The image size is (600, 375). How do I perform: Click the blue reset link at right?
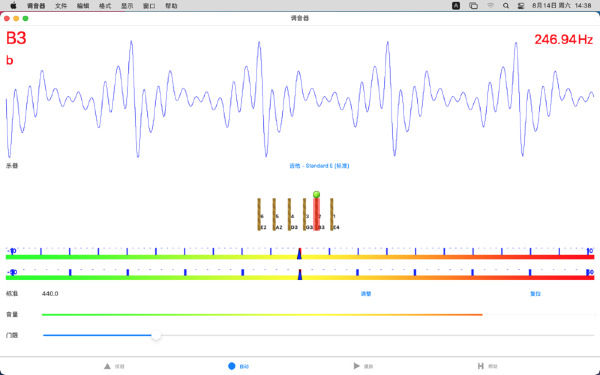[x=535, y=293]
